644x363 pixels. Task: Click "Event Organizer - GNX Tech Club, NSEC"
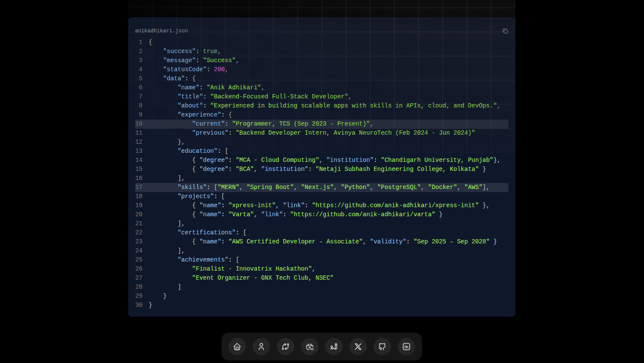263,278
